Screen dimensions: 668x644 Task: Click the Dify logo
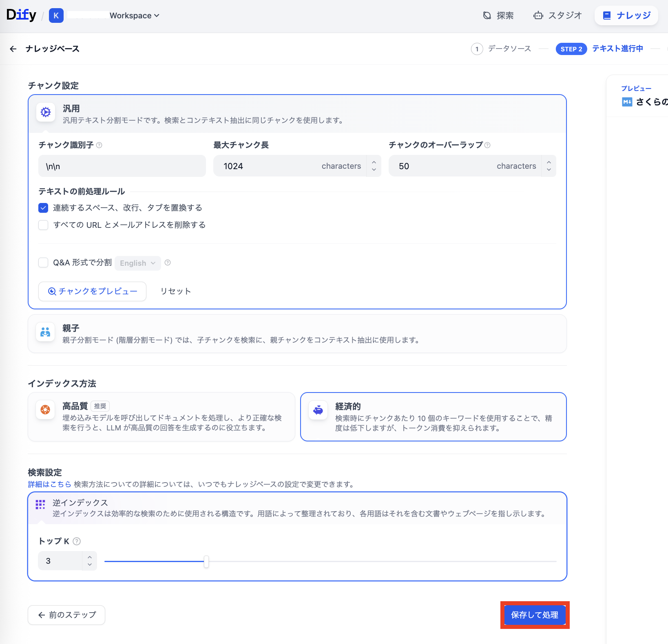[21, 15]
